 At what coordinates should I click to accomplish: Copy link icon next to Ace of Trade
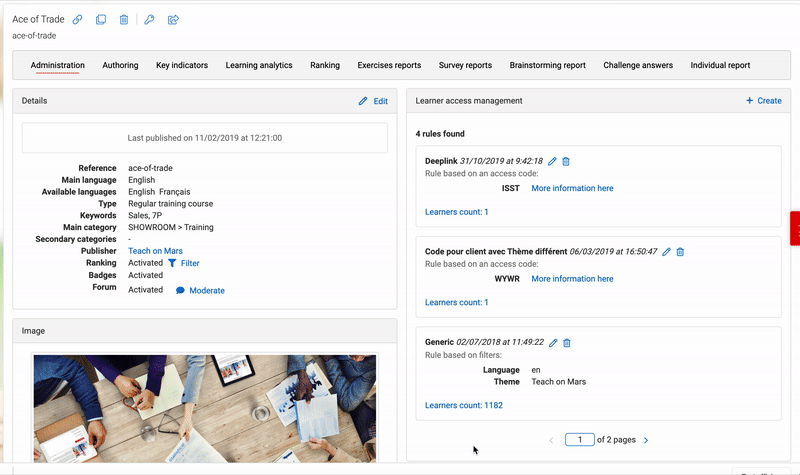coord(77,19)
